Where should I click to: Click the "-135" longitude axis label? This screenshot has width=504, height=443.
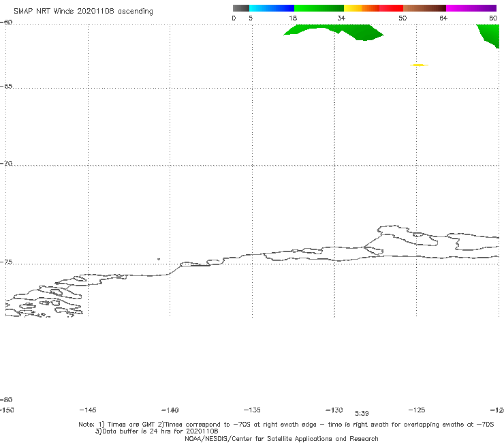252,410
